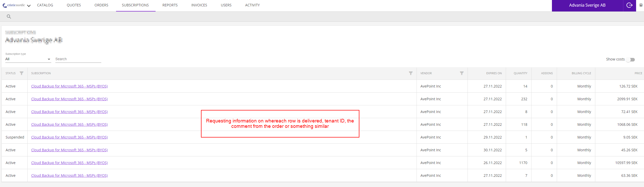Image resolution: width=644 pixels, height=187 pixels.
Task: Open the Cloud Backup link with quantity 14
Action: 69,86
